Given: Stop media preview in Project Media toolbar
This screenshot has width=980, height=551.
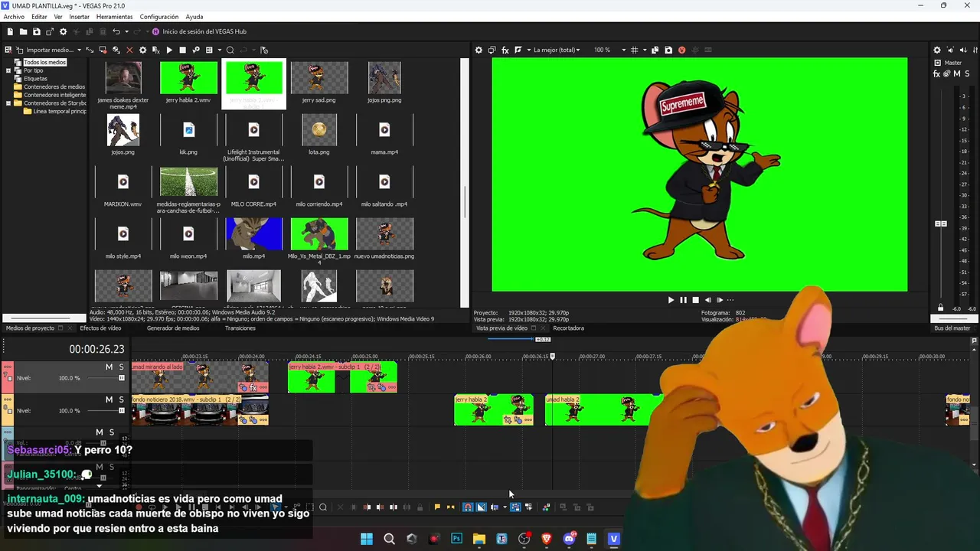Looking at the screenshot, I should (x=182, y=50).
